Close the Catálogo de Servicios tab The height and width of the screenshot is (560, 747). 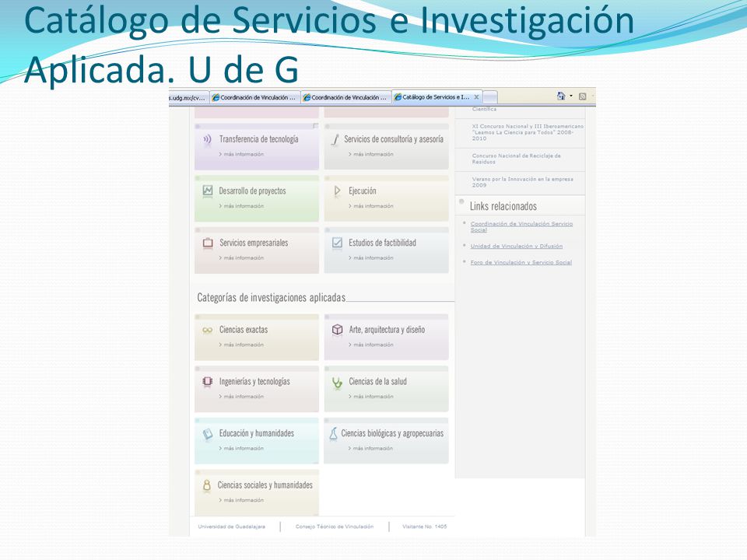476,97
